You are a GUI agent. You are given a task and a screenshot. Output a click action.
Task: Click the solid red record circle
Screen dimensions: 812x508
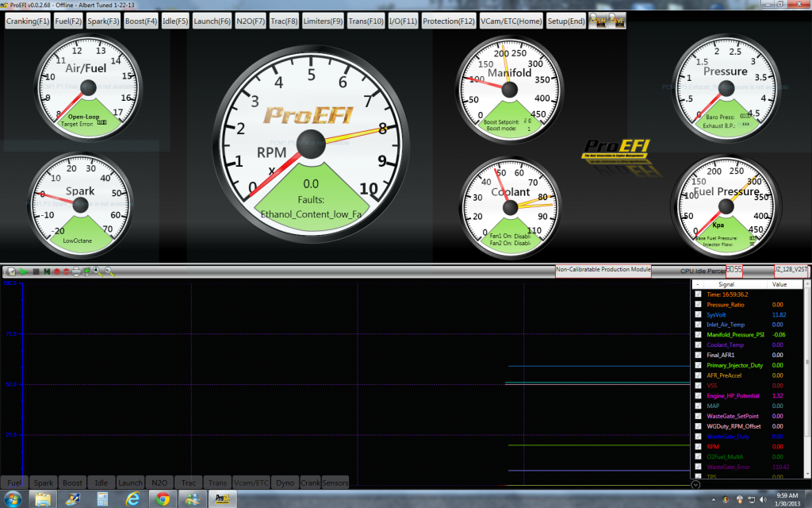click(x=57, y=271)
